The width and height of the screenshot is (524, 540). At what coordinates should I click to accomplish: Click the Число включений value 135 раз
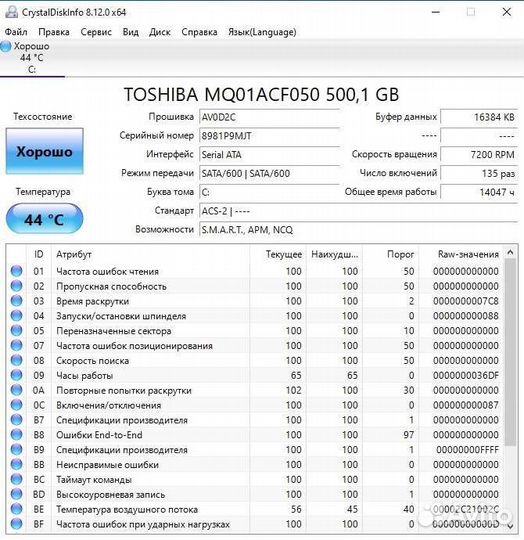[479, 173]
